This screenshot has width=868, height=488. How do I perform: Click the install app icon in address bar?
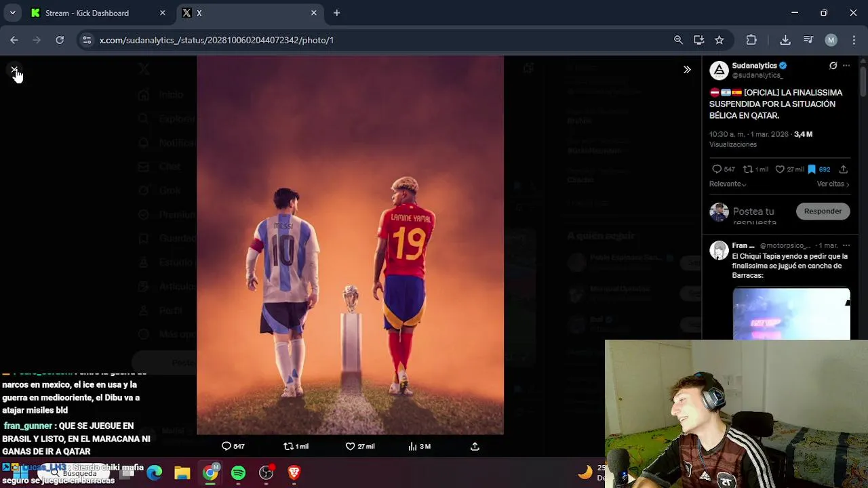click(698, 40)
